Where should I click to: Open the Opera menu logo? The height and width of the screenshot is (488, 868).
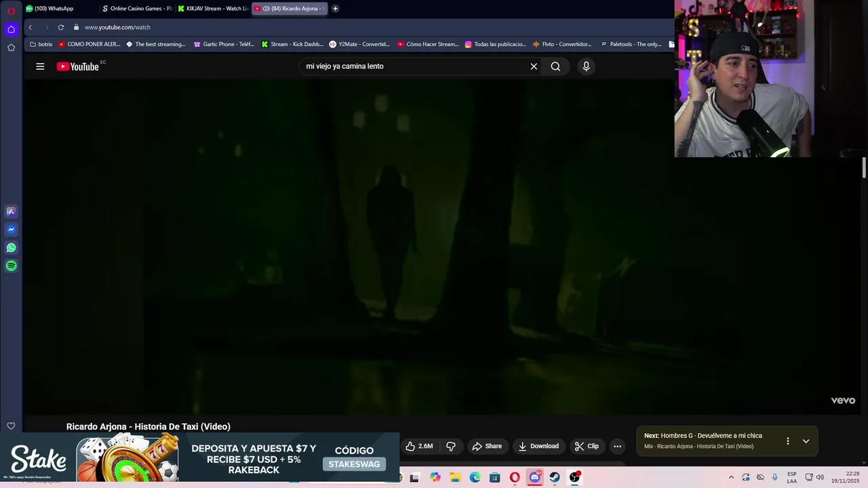[x=11, y=11]
